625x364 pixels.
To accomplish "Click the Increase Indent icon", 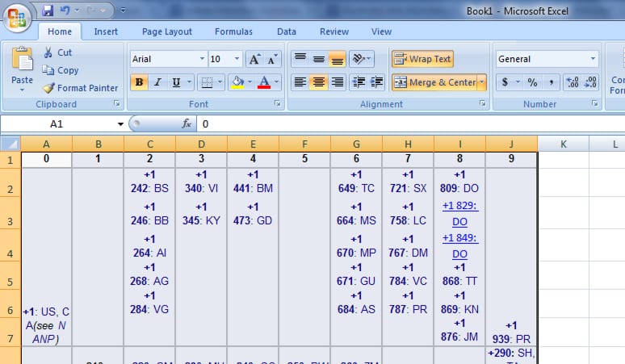I will point(376,82).
